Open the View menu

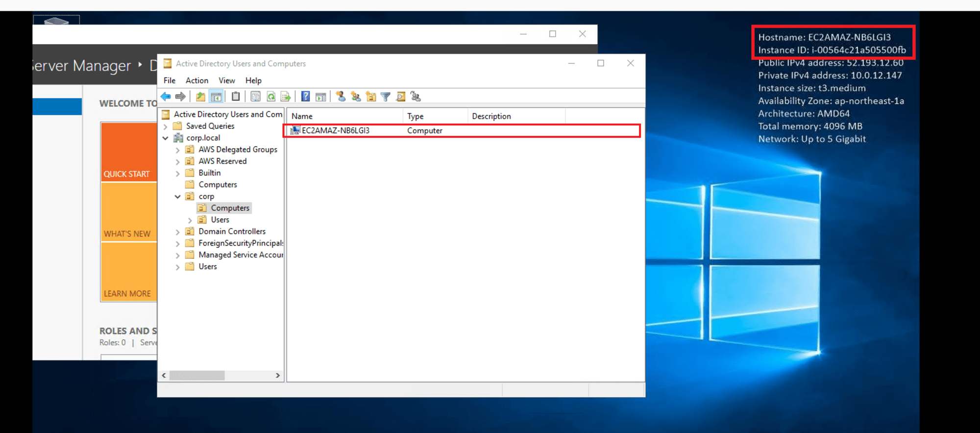[x=227, y=80]
